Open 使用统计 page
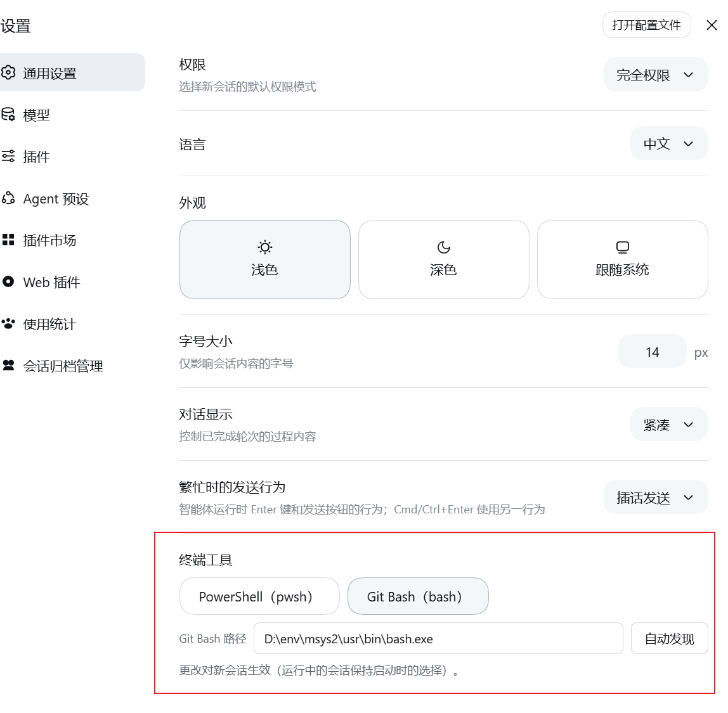Image resolution: width=728 pixels, height=713 pixels. coord(72,324)
